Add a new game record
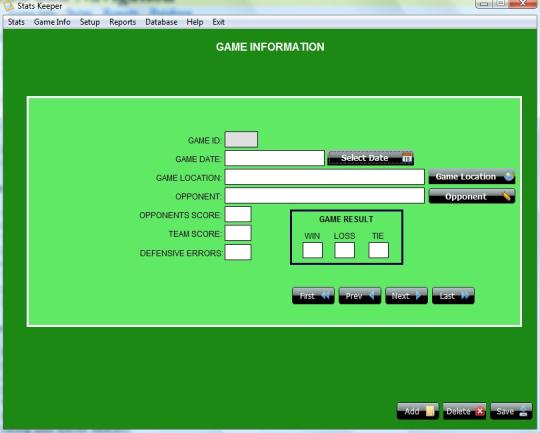 tap(418, 411)
